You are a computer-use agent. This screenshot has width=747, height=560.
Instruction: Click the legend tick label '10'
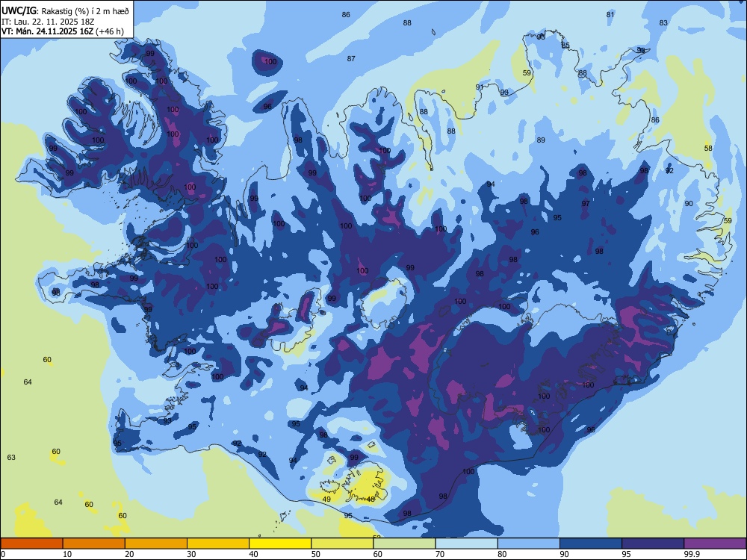tap(67, 554)
